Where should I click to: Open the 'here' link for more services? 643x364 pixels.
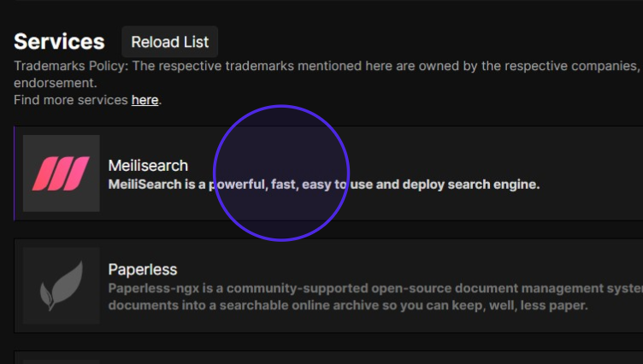(x=145, y=100)
